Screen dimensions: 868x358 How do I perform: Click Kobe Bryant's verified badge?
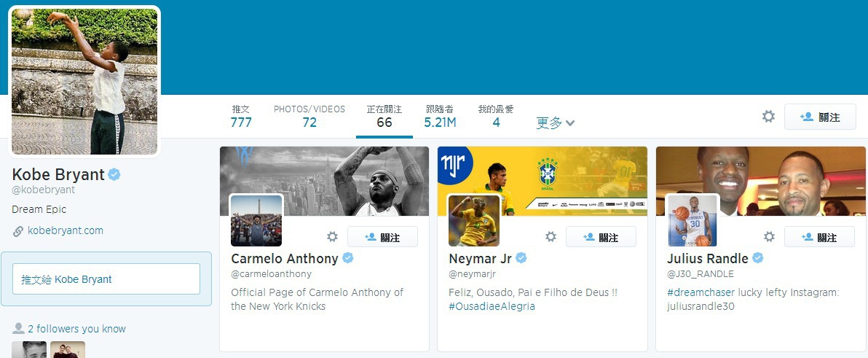[x=114, y=174]
